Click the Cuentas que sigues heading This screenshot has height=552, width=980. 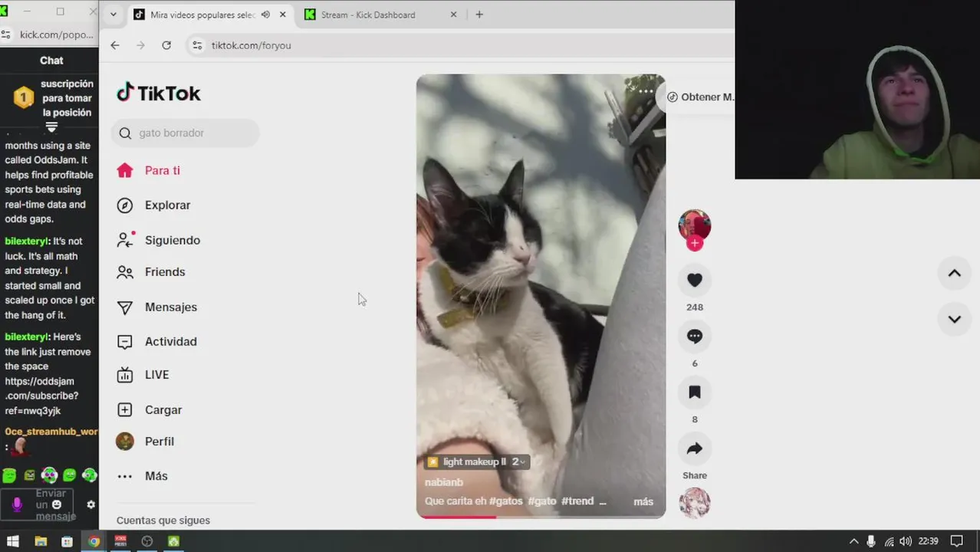[x=163, y=521]
